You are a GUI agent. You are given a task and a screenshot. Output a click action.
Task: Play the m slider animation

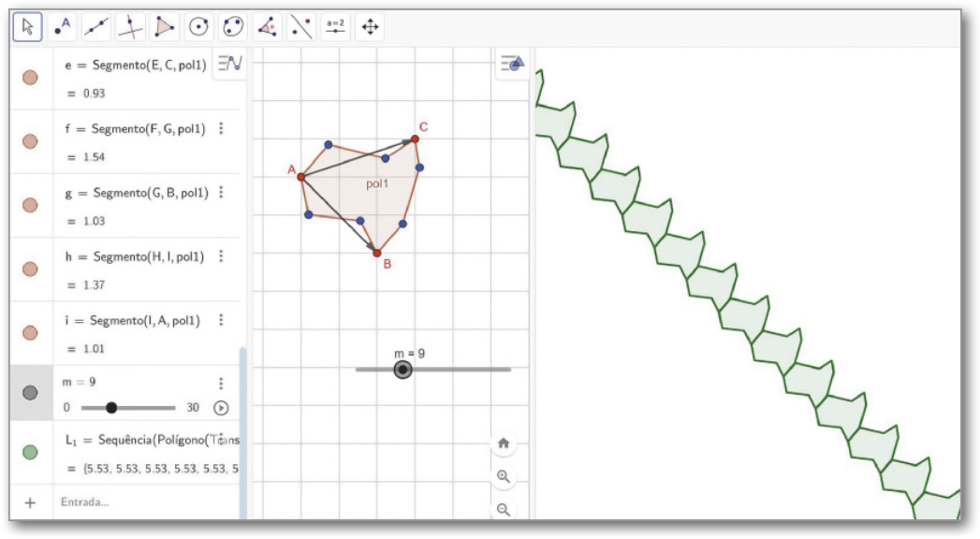pyautogui.click(x=221, y=408)
